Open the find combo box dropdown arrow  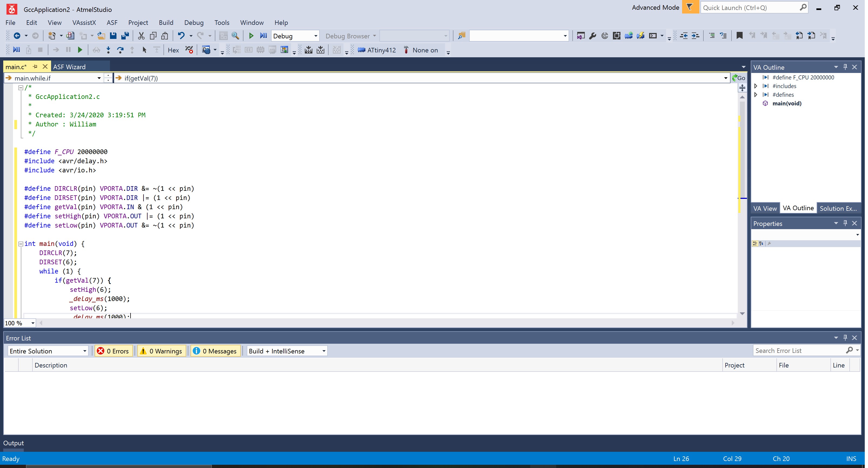pos(565,36)
